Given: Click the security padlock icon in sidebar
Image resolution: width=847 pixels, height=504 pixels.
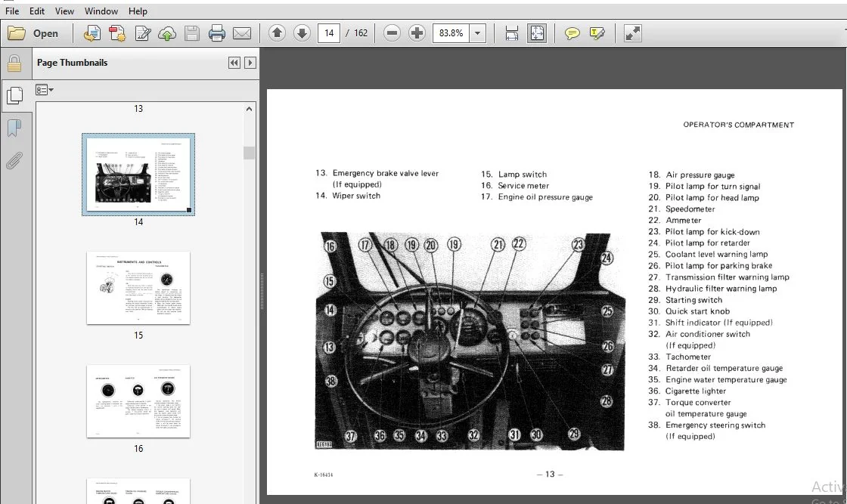Looking at the screenshot, I should (14, 63).
